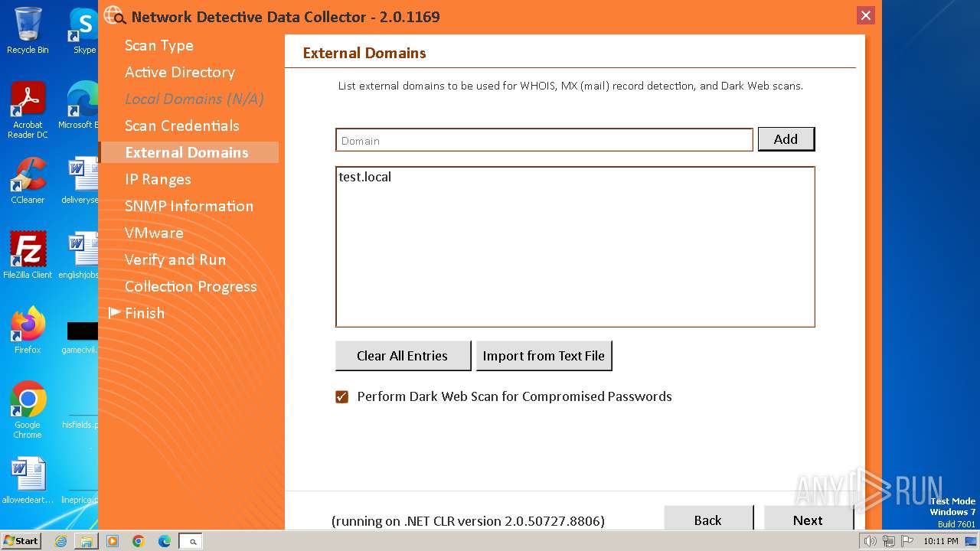The image size is (980, 551).
Task: Open the englishjobs Word document icon
Action: click(x=80, y=256)
